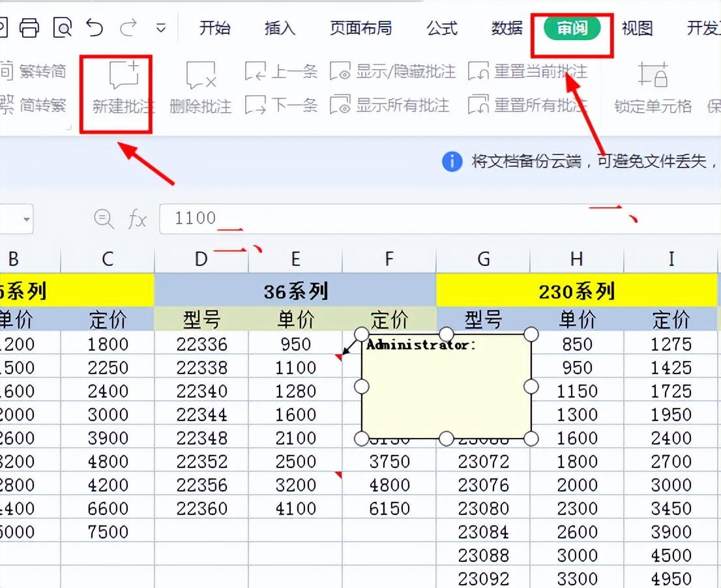Viewport: 721px width, 588px height.
Task: Click the fx insert function icon
Action: [x=137, y=219]
